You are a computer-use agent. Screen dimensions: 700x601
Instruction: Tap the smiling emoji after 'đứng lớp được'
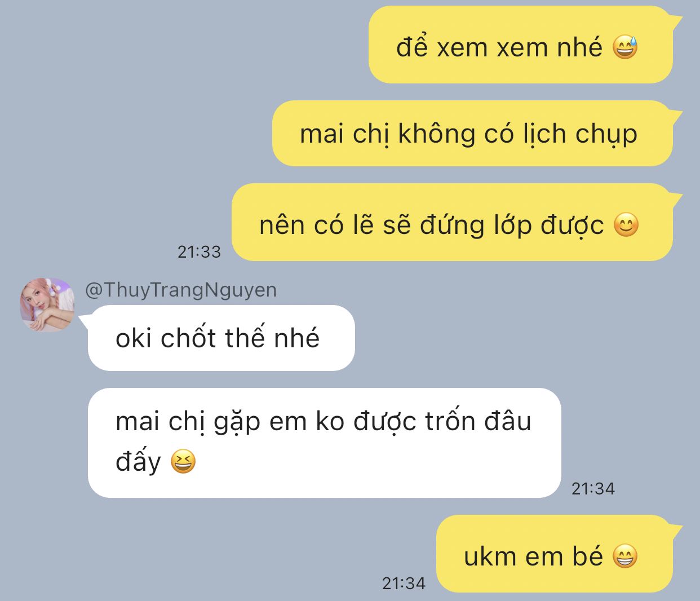click(x=626, y=225)
